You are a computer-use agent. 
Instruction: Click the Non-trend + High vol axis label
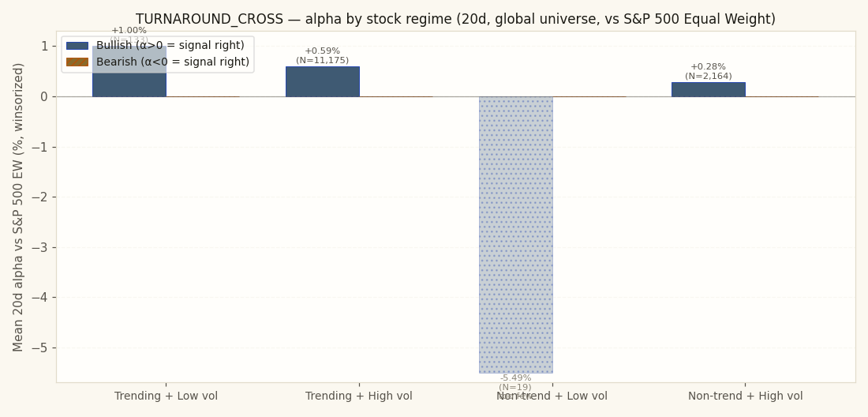[745, 396]
